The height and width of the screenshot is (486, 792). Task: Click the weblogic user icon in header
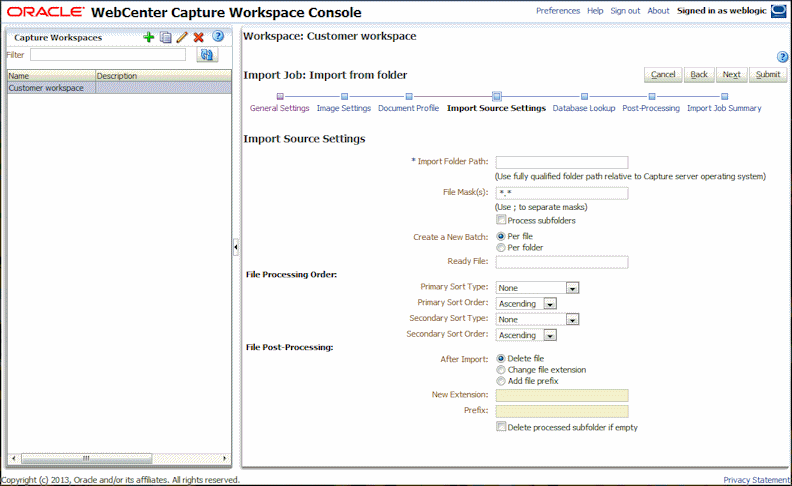click(778, 11)
